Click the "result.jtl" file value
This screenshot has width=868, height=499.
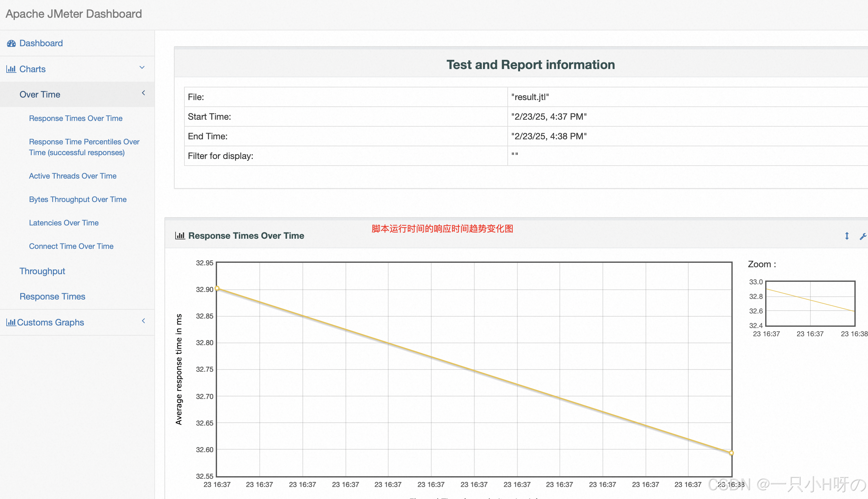coord(530,97)
